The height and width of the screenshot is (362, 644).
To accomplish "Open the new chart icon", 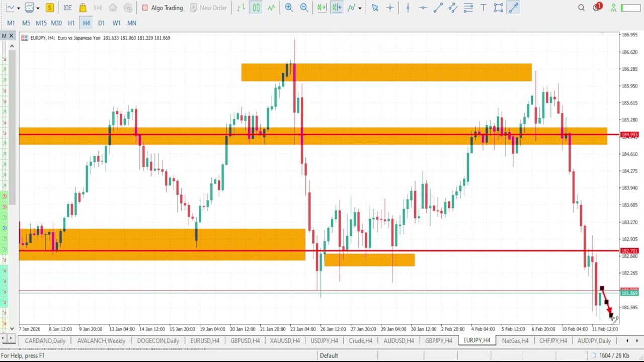I will 10,8.
